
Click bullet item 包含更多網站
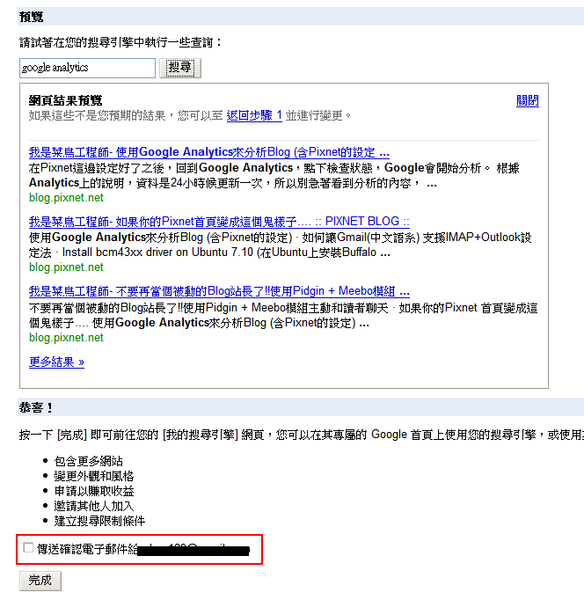[x=88, y=461]
